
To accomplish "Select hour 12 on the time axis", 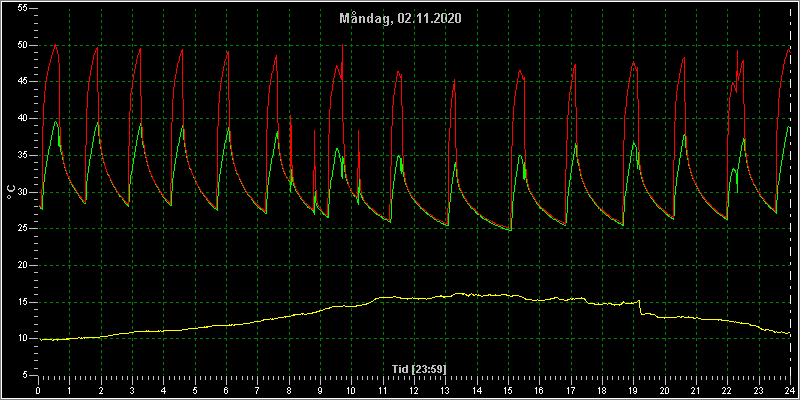I will point(414,390).
